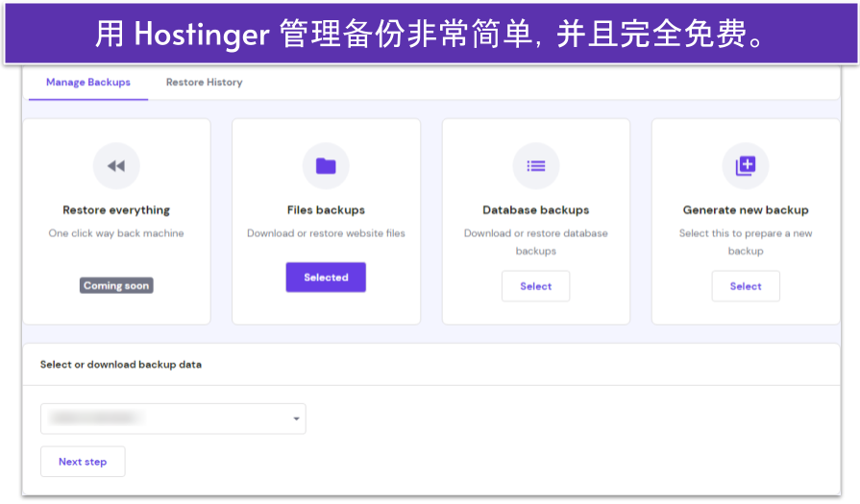Click 'Select or download backup data' heading
The image size is (860, 504).
(x=121, y=364)
